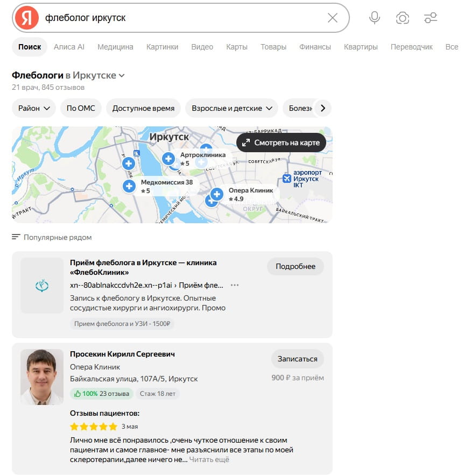Click Записаться button for Просекин
Viewport: 471px width, 476px height.
[298, 359]
